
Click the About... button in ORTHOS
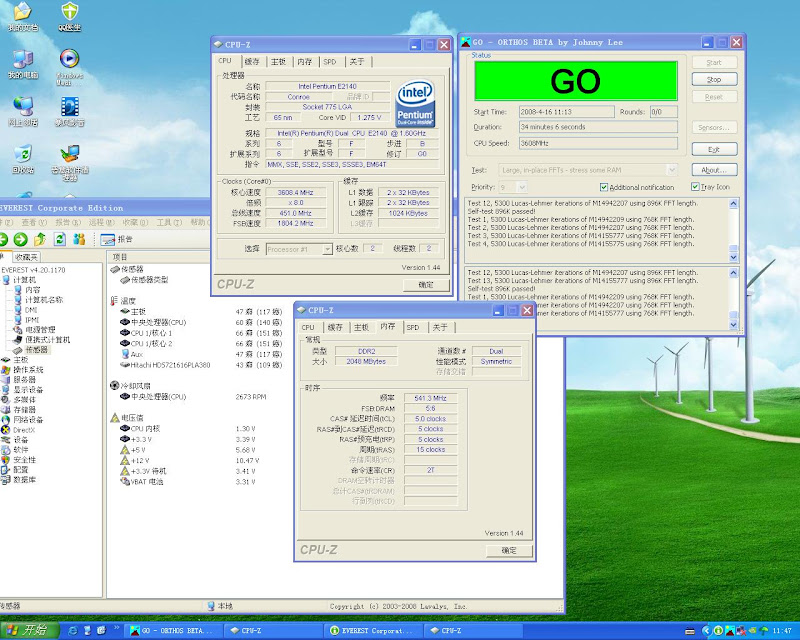(x=714, y=170)
